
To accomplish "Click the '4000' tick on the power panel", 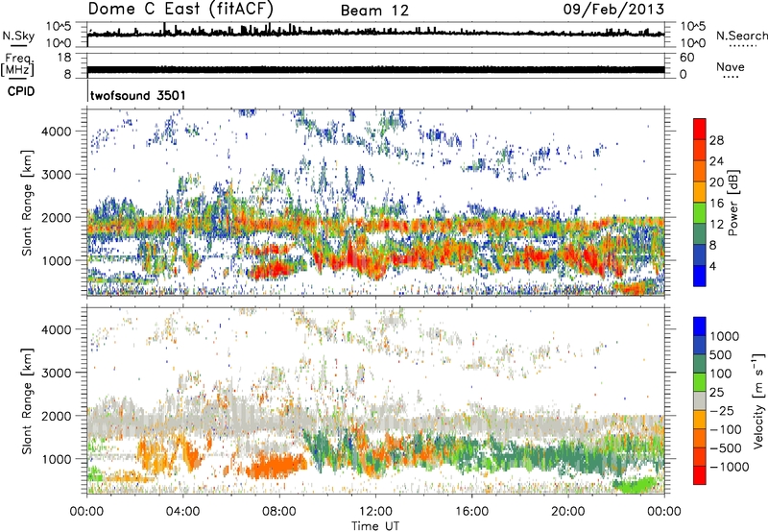I will (57, 132).
